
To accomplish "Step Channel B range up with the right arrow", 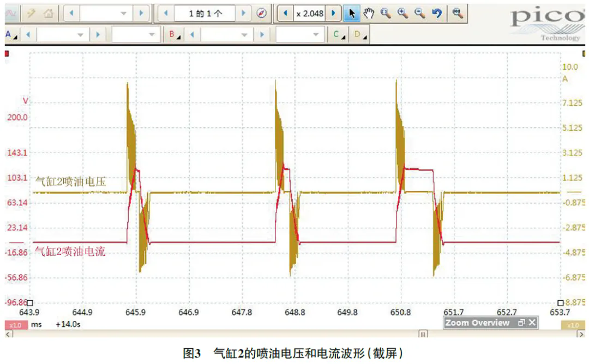I will [262, 35].
